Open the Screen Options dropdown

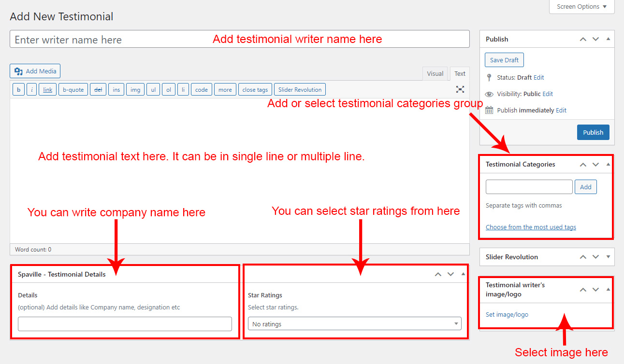click(x=581, y=7)
